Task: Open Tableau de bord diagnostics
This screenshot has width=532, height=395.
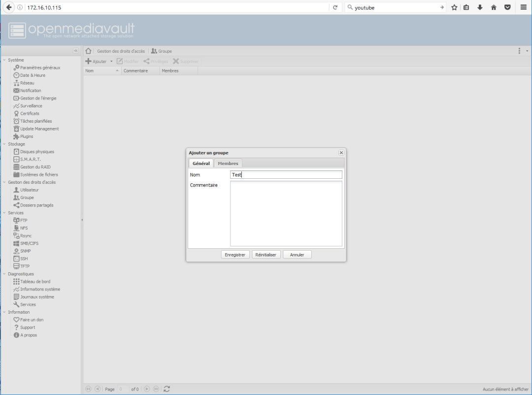Action: tap(34, 282)
